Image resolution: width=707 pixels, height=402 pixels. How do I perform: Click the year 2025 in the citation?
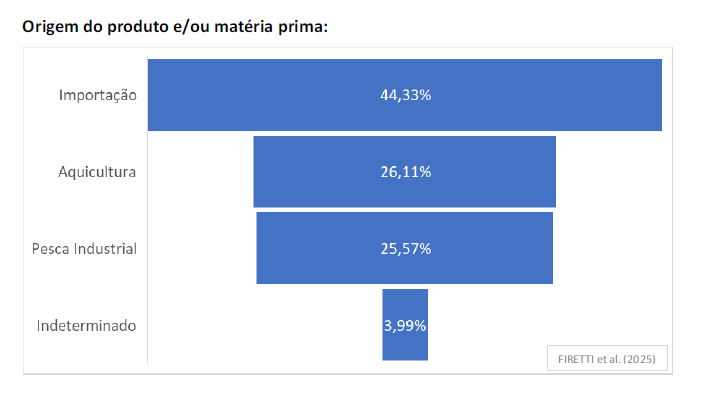pos(641,358)
